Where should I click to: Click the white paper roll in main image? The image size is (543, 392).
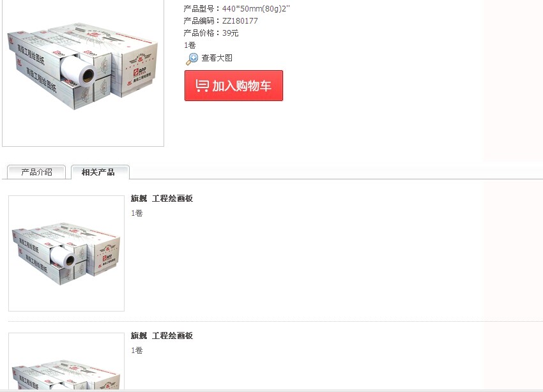[x=79, y=70]
